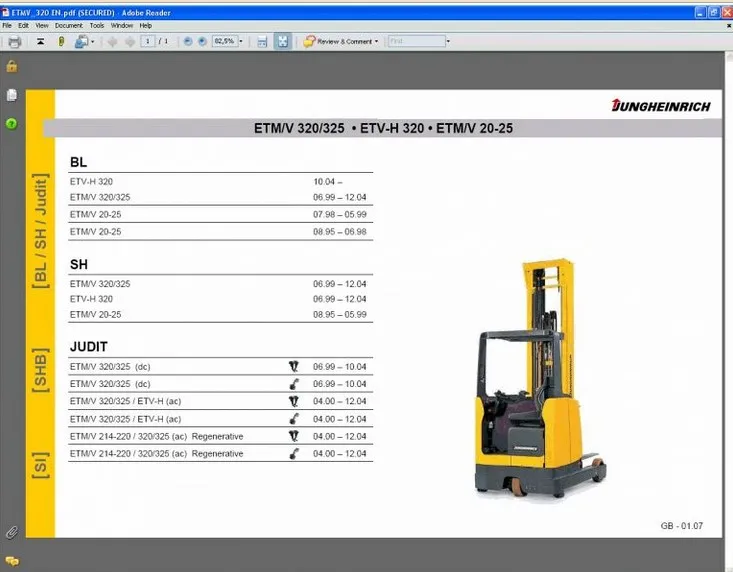Open BL entry ETM/V 320/325 06.99 – 12.04
This screenshot has height=572, width=733.
tap(220, 197)
